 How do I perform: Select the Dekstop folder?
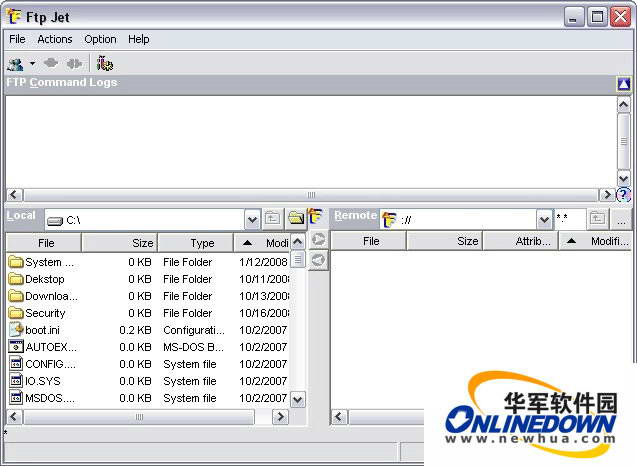click(37, 279)
